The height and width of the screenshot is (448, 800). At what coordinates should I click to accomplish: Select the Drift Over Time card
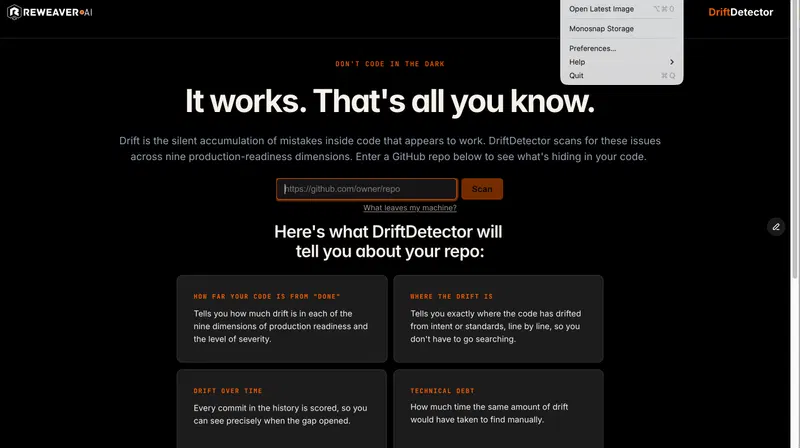(282, 409)
